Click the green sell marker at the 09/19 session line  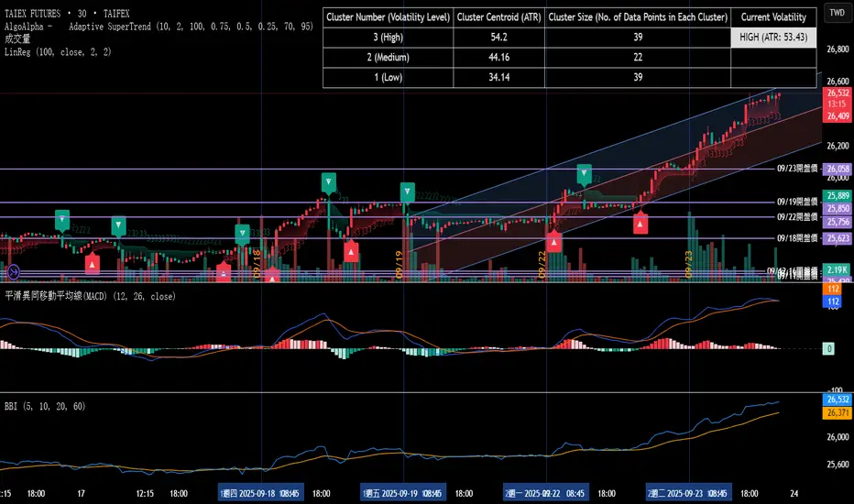point(408,192)
